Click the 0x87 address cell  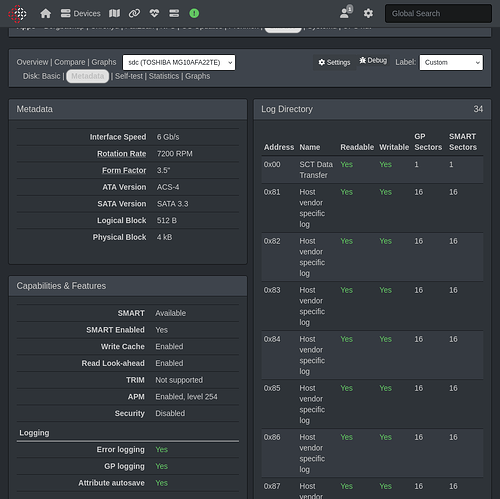click(272, 486)
